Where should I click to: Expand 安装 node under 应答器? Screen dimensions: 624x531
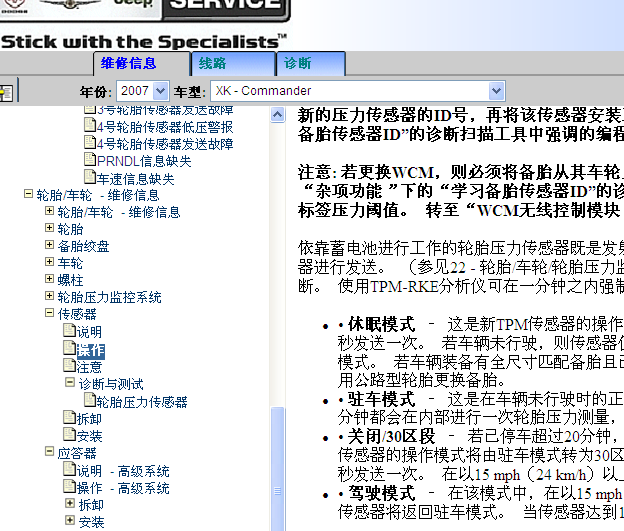[70, 520]
